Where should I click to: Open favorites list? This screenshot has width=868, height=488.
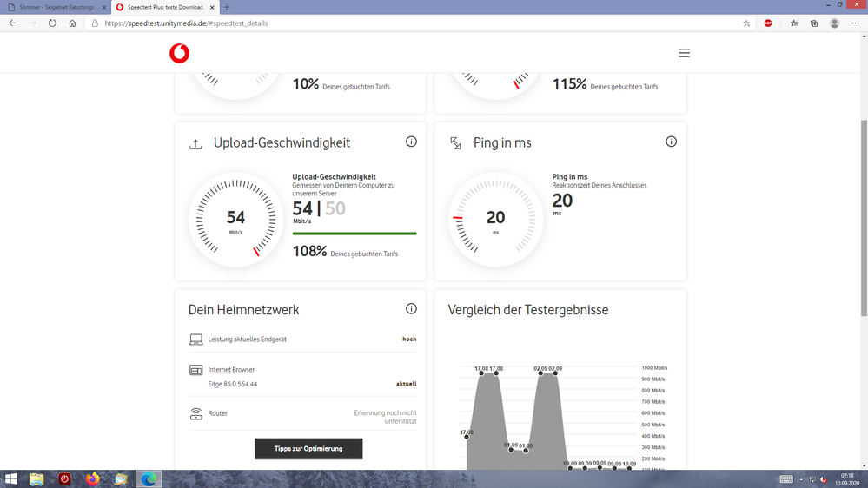point(794,23)
